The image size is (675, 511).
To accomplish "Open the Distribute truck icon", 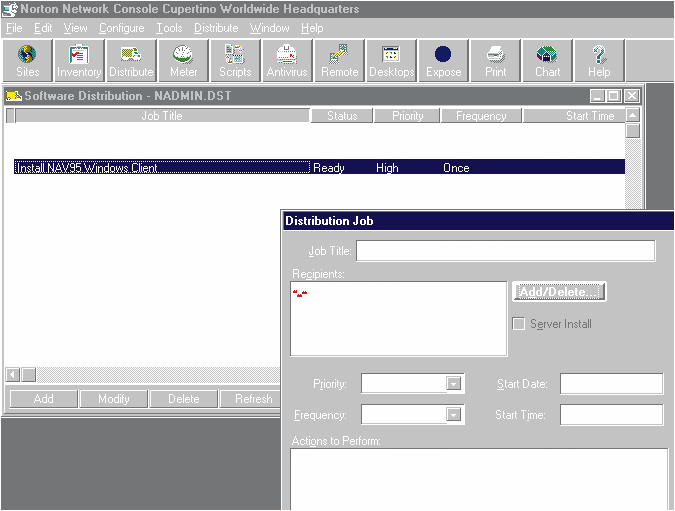I will pyautogui.click(x=131, y=60).
